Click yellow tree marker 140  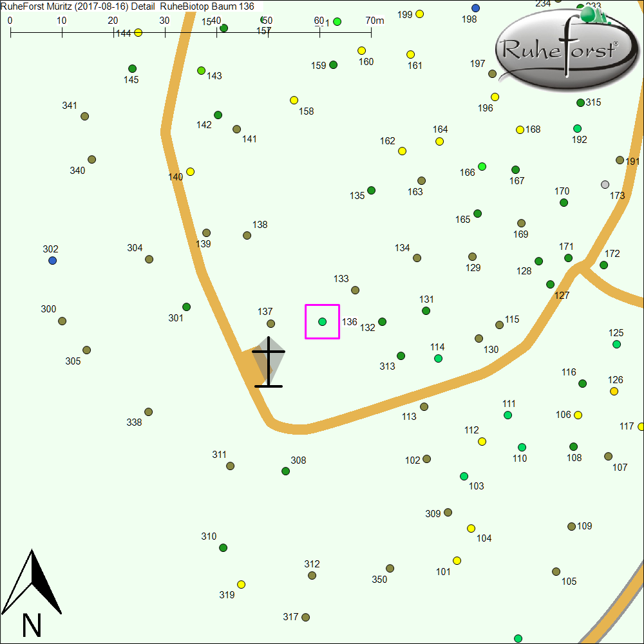[190, 172]
